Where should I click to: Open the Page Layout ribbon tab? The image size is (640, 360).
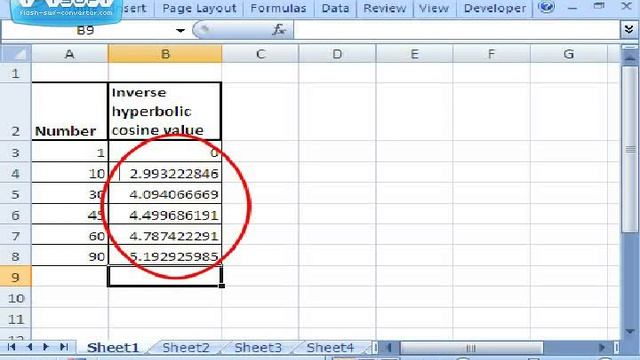[x=199, y=8]
